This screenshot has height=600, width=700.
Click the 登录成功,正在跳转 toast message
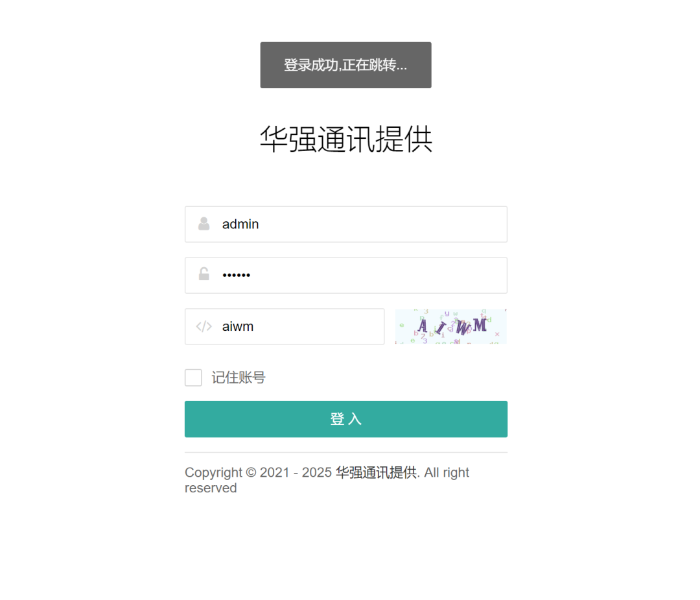click(x=346, y=66)
